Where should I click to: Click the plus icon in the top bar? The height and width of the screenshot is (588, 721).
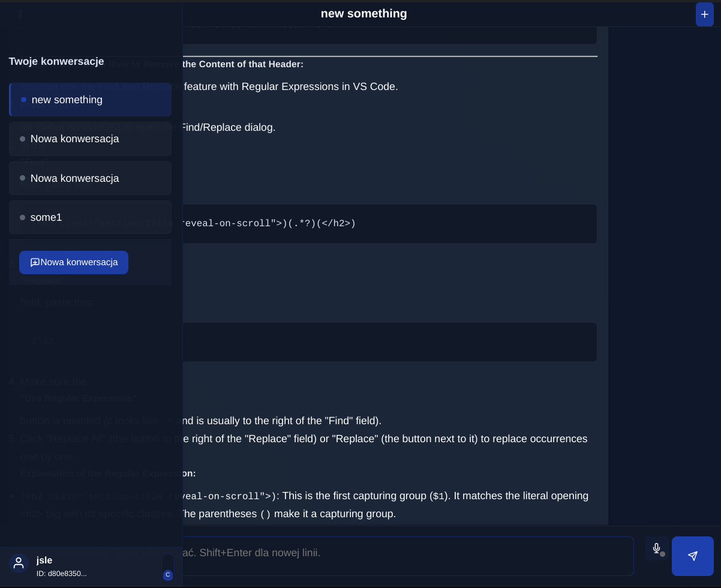[x=704, y=14]
